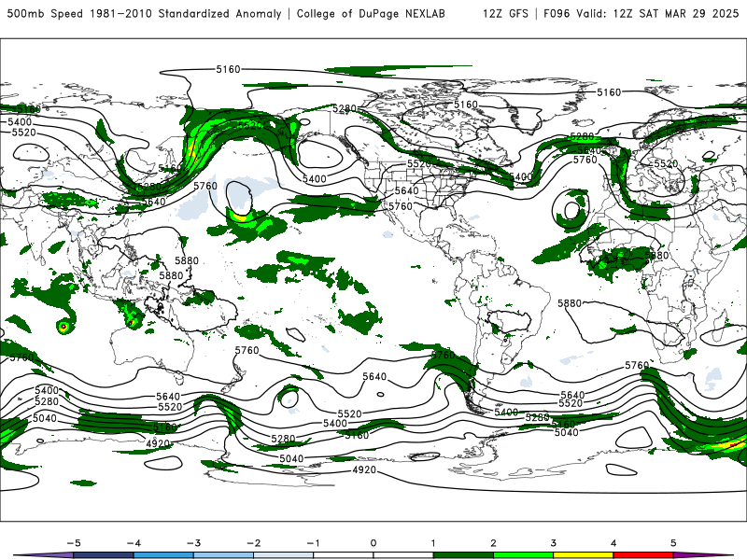Click the '12Z GFS' model run text
The width and height of the screenshot is (747, 560).
[505, 14]
